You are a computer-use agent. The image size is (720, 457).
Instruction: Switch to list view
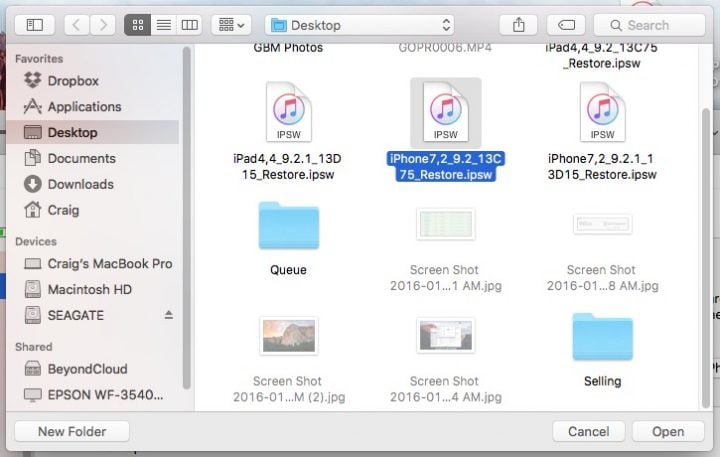[164, 25]
